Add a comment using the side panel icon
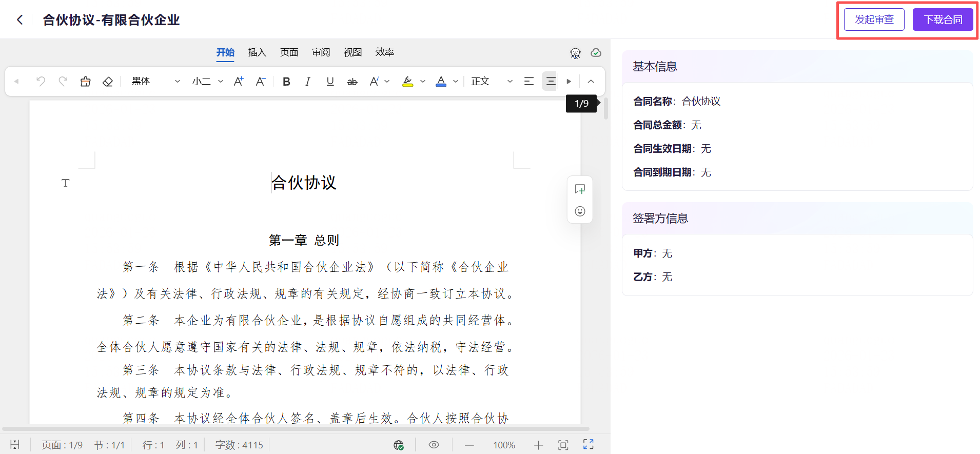 [x=580, y=189]
